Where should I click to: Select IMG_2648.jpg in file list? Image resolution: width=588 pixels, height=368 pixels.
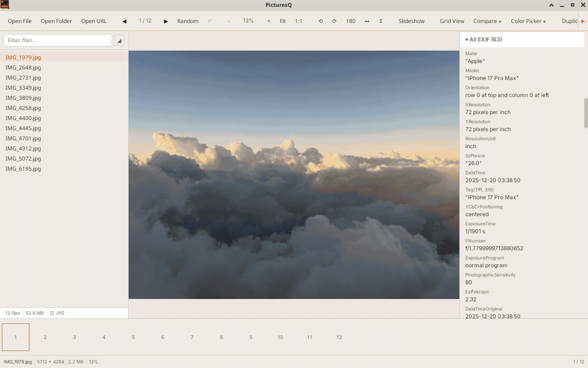[x=64, y=68]
